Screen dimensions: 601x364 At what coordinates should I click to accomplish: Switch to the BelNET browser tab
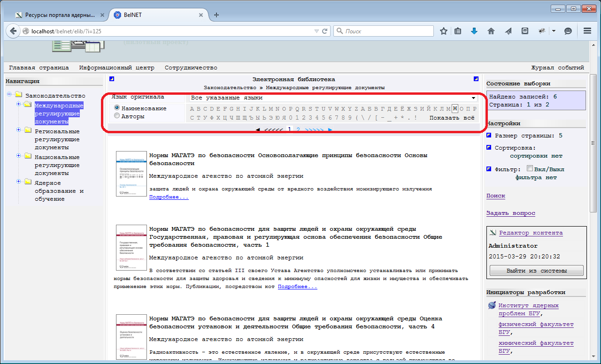(x=157, y=15)
